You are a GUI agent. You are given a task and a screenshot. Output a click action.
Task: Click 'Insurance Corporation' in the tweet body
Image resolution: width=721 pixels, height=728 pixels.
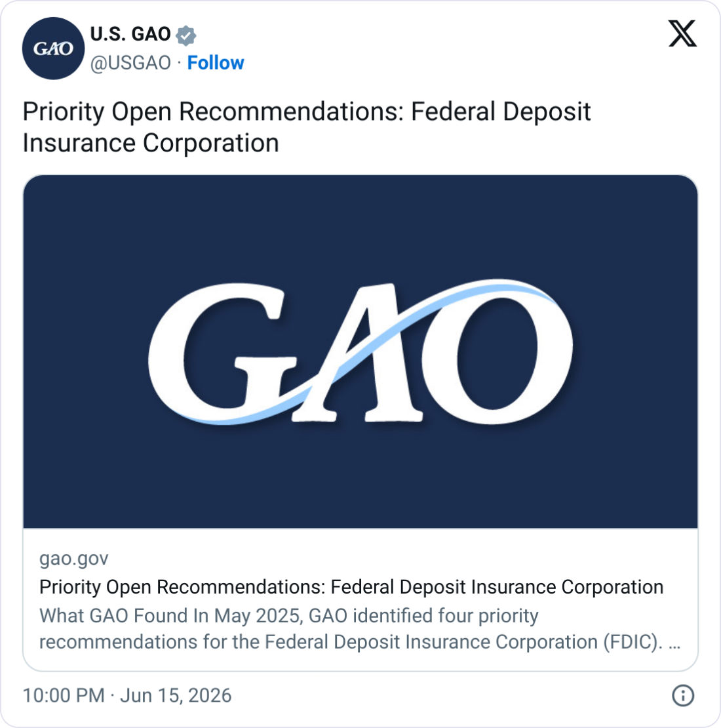(x=151, y=142)
